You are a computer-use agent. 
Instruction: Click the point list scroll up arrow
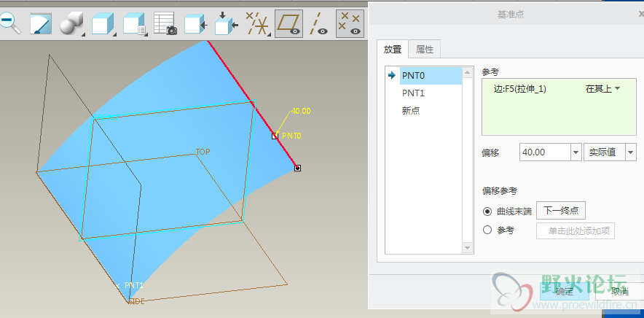pos(468,72)
